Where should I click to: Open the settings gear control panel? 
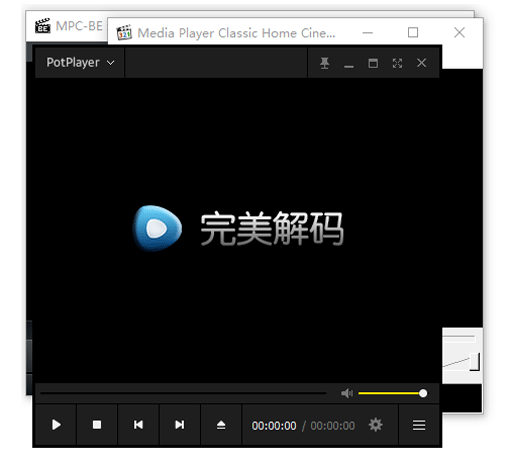[x=376, y=425]
